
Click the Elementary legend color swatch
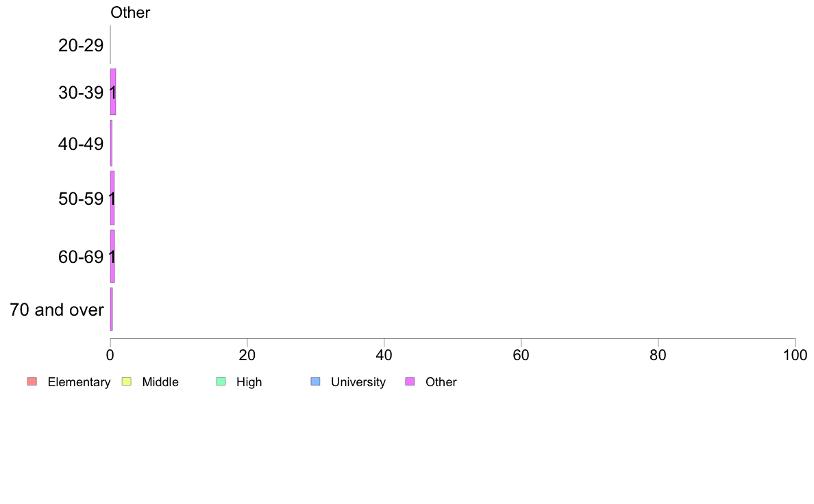[x=32, y=381]
